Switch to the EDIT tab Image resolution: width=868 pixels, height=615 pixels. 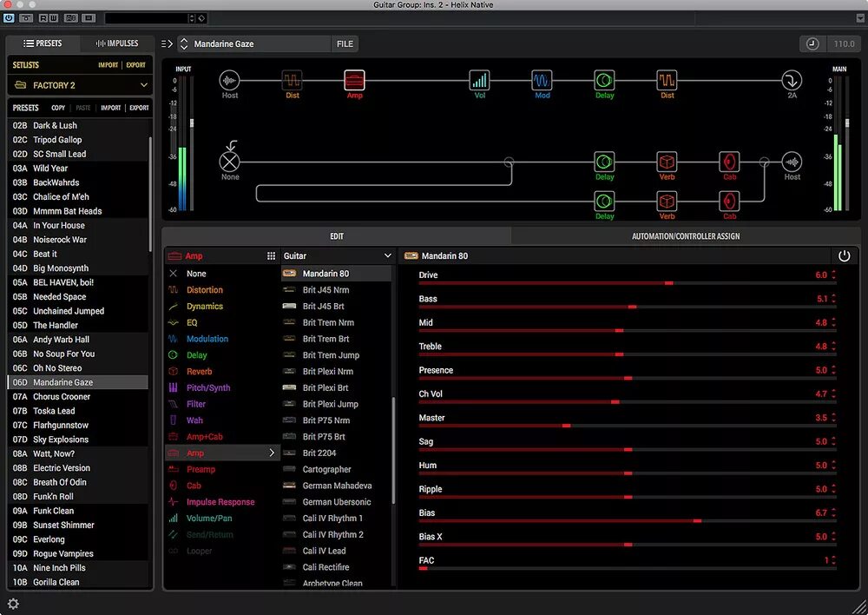pyautogui.click(x=337, y=236)
